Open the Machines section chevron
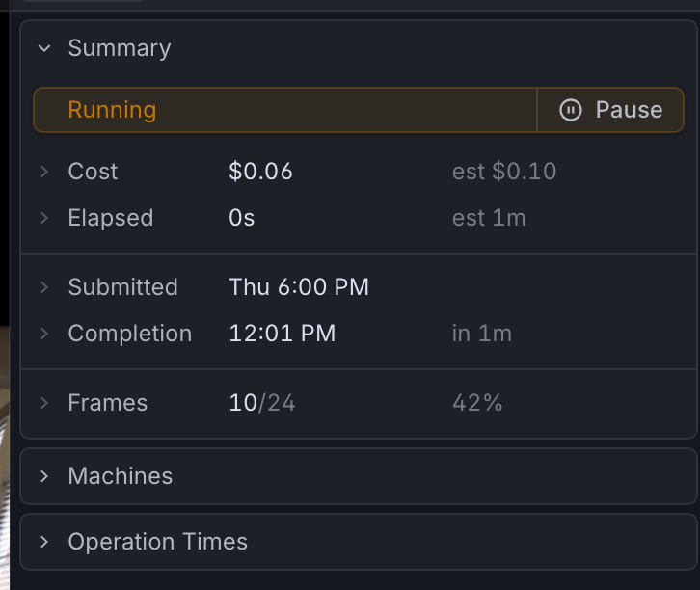The image size is (700, 590). point(44,476)
